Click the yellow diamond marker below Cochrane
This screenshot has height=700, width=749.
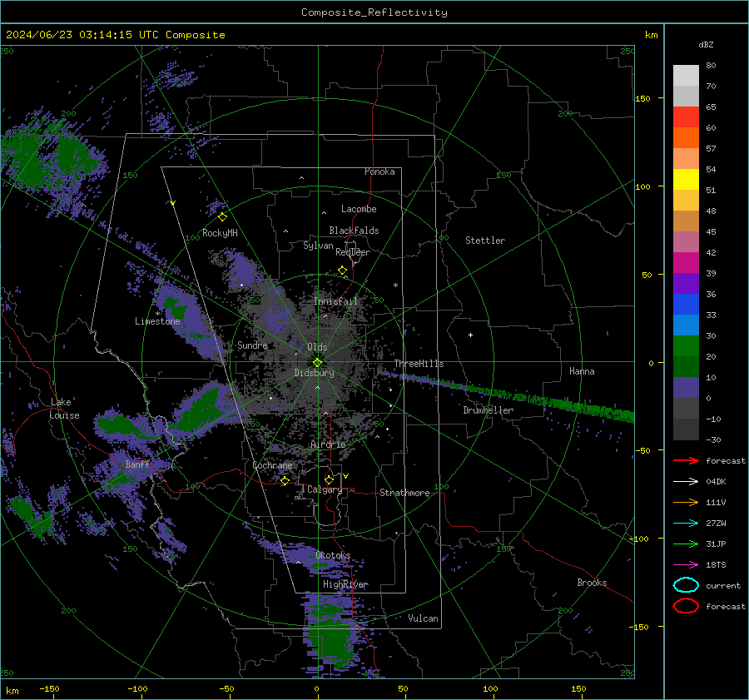point(285,481)
